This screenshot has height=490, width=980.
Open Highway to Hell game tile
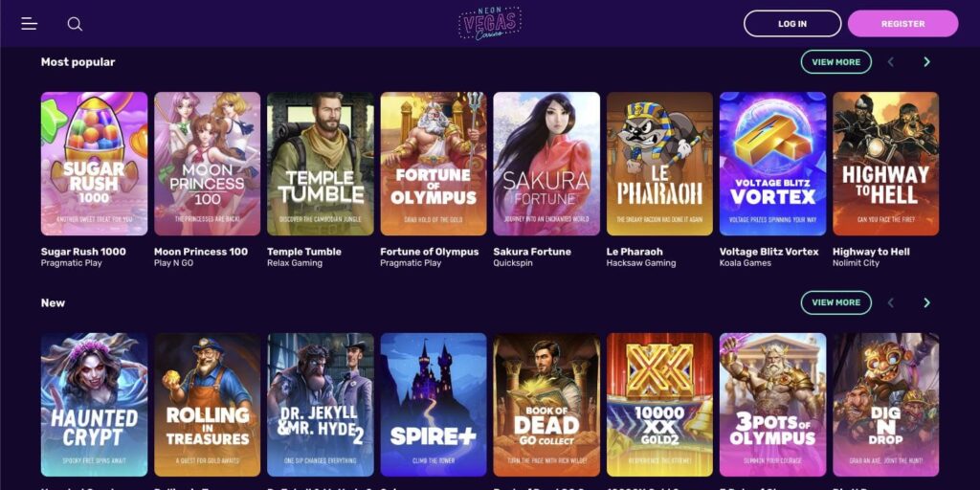coord(885,164)
